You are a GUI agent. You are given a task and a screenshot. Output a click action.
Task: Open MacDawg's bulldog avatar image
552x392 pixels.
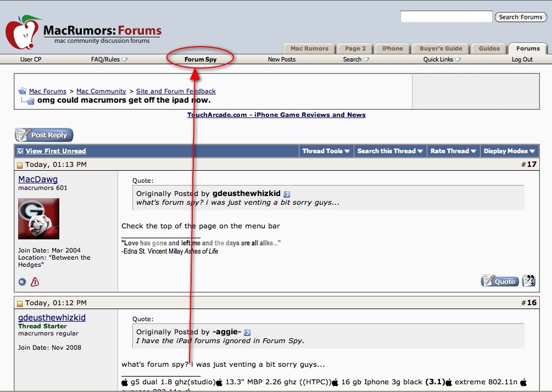39,219
